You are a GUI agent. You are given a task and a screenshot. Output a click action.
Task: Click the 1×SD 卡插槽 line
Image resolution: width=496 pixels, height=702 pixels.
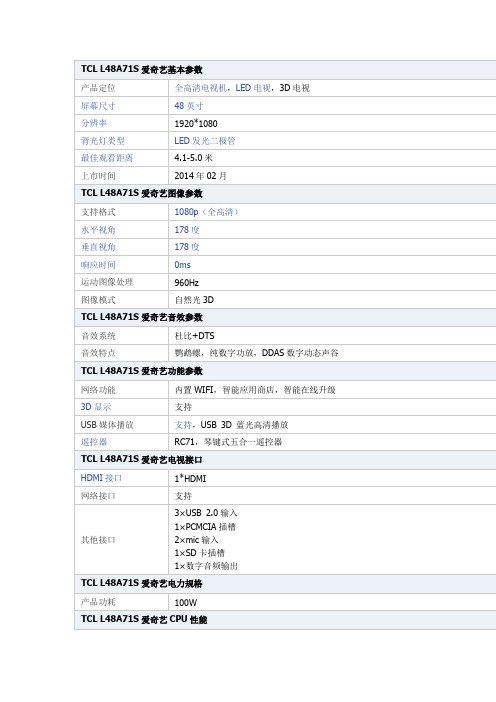tap(200, 553)
